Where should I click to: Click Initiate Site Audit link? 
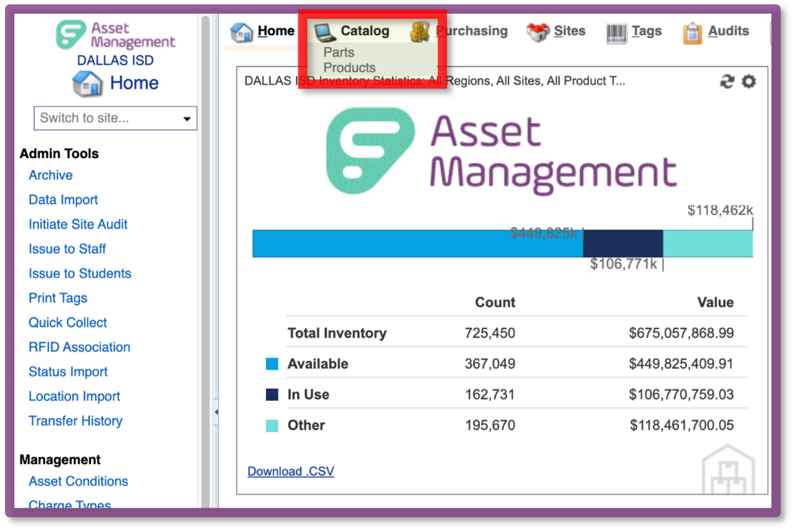tap(78, 224)
